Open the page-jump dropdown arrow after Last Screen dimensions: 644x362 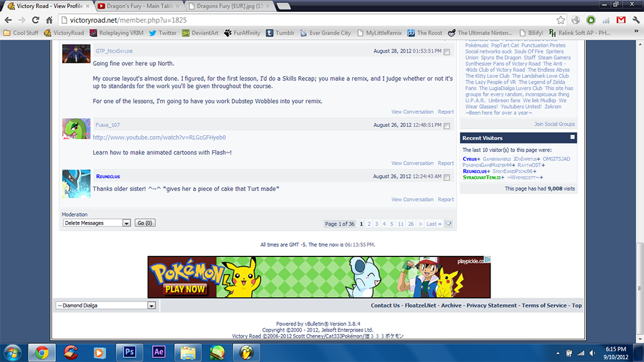[x=448, y=224]
